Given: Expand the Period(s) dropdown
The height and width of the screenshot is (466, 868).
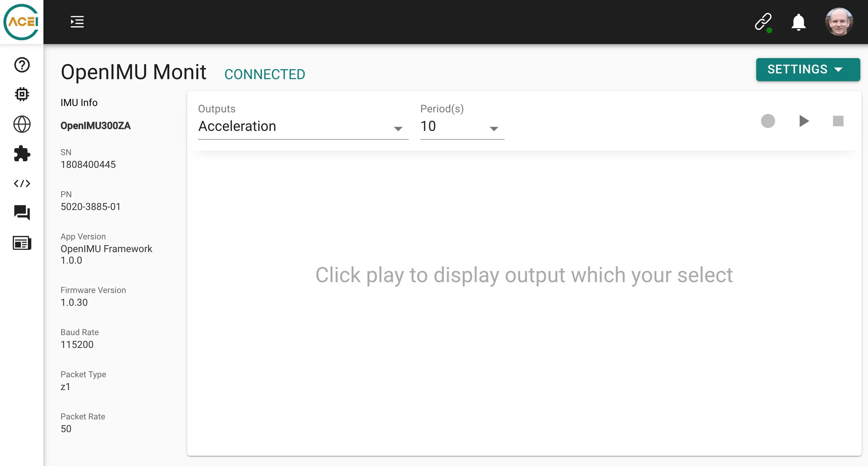Looking at the screenshot, I should (462, 126).
